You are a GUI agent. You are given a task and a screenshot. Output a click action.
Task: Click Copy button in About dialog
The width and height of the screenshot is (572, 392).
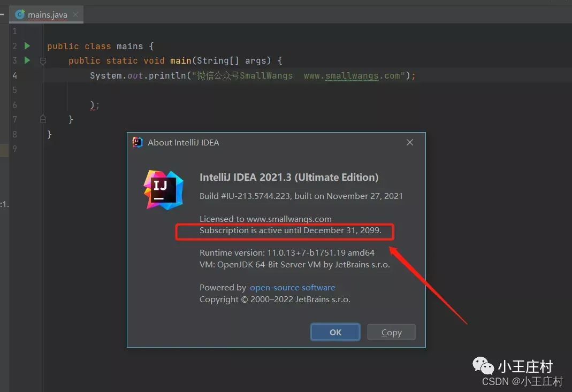391,332
